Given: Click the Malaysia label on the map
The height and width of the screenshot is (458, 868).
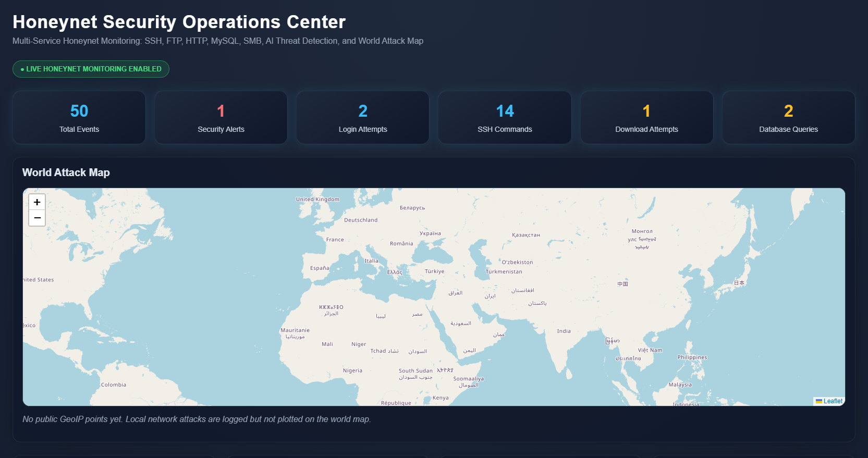Looking at the screenshot, I should pyautogui.click(x=680, y=385).
